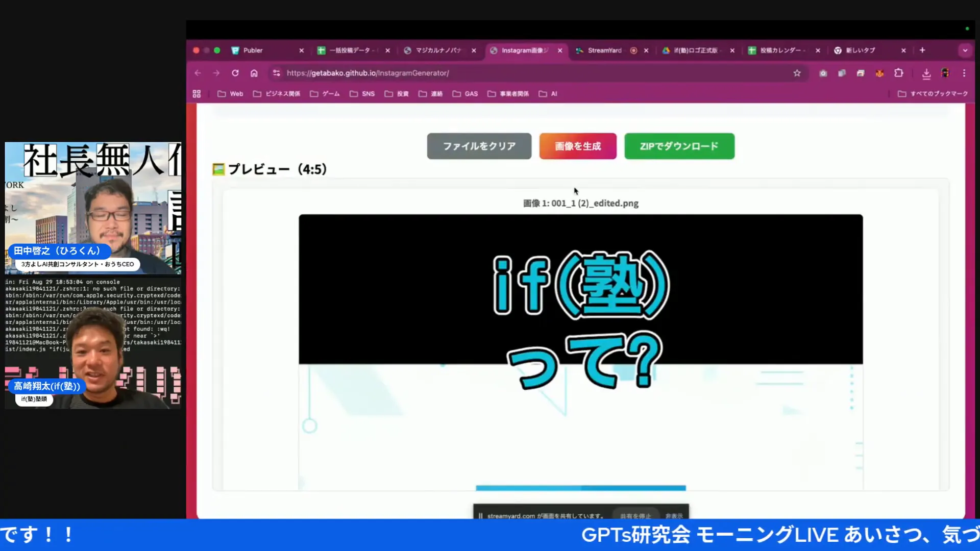Viewport: 980px width, 551px height.
Task: Bookmark this page via the star icon
Action: 797,73
